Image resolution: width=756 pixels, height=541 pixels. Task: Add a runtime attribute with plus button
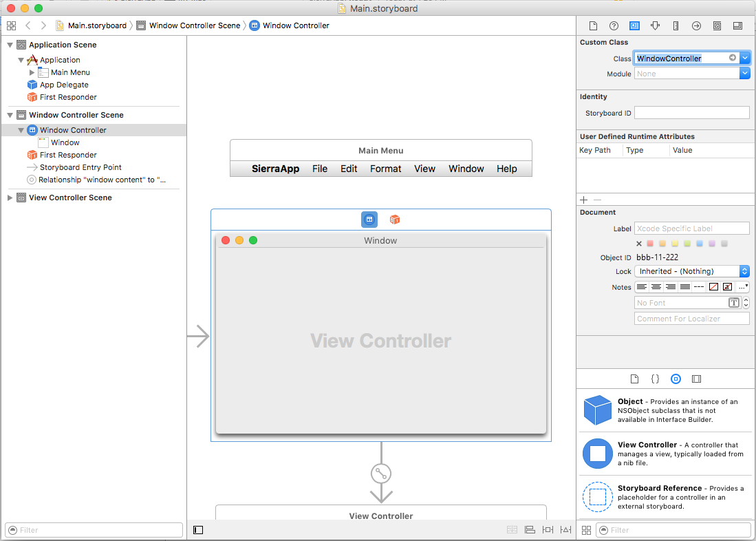click(x=584, y=200)
